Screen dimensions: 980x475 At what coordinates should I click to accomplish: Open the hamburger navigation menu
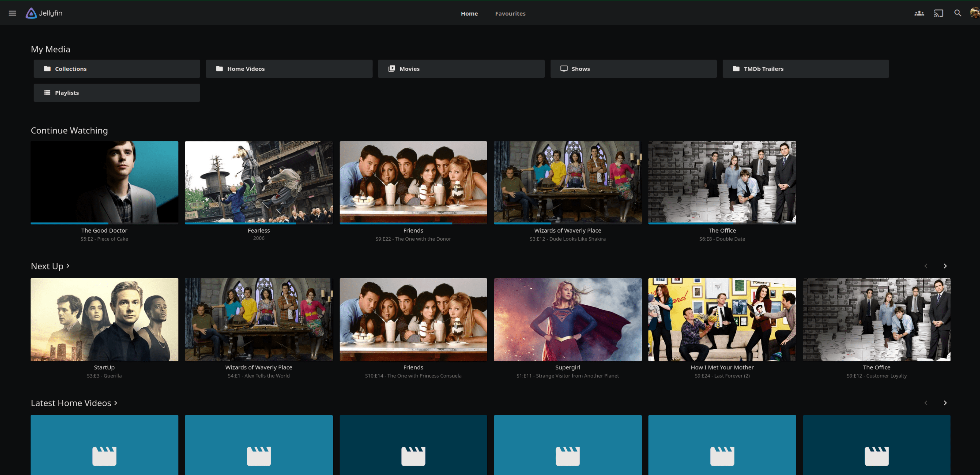click(13, 13)
